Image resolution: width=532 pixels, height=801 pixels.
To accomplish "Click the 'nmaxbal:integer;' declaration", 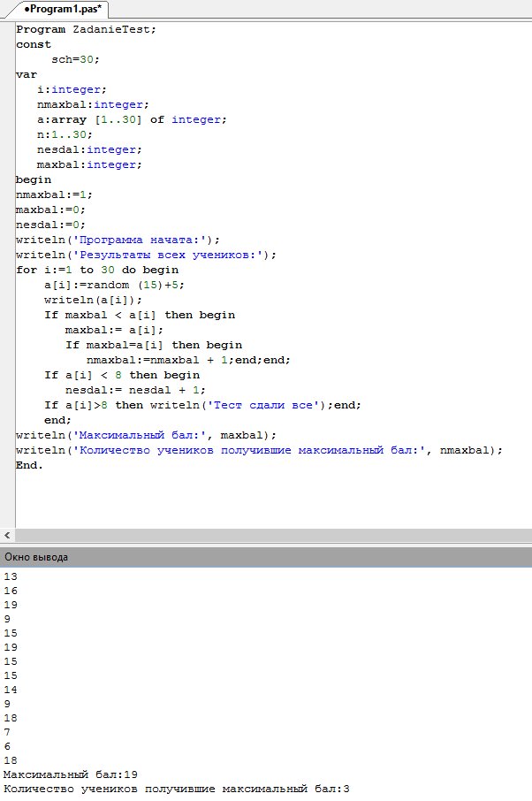I will click(93, 104).
